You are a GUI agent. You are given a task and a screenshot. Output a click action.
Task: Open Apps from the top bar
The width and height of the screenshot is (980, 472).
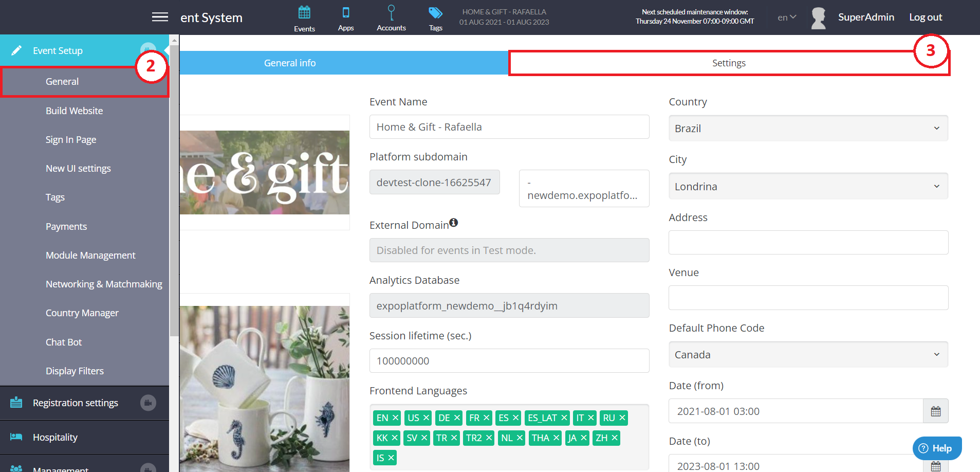346,19
